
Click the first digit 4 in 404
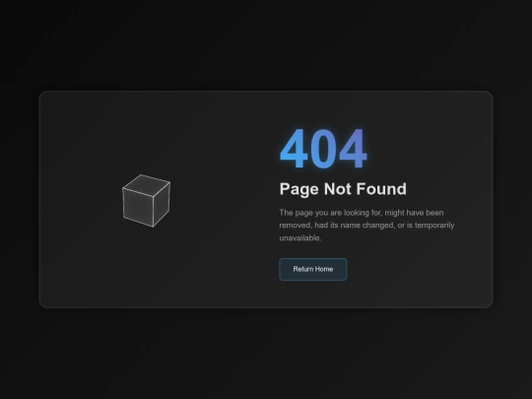coord(294,148)
